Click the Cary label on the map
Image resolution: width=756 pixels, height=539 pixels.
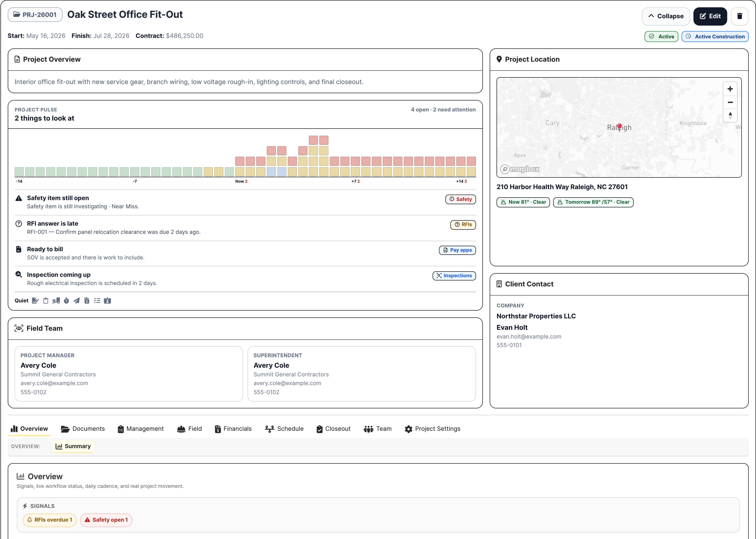[x=552, y=123]
